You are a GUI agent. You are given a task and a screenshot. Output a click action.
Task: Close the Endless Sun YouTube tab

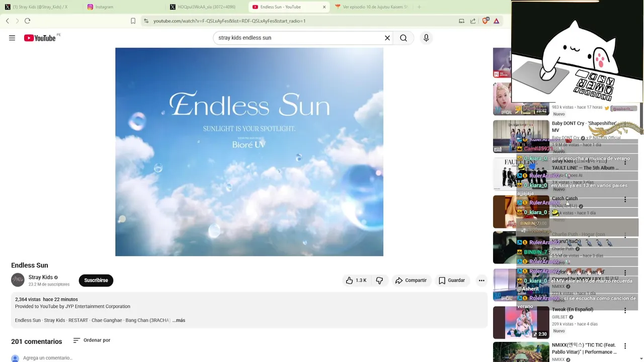324,7
